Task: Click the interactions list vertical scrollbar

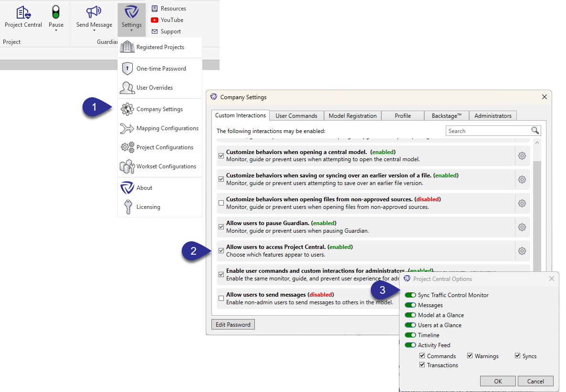Action: [537, 217]
